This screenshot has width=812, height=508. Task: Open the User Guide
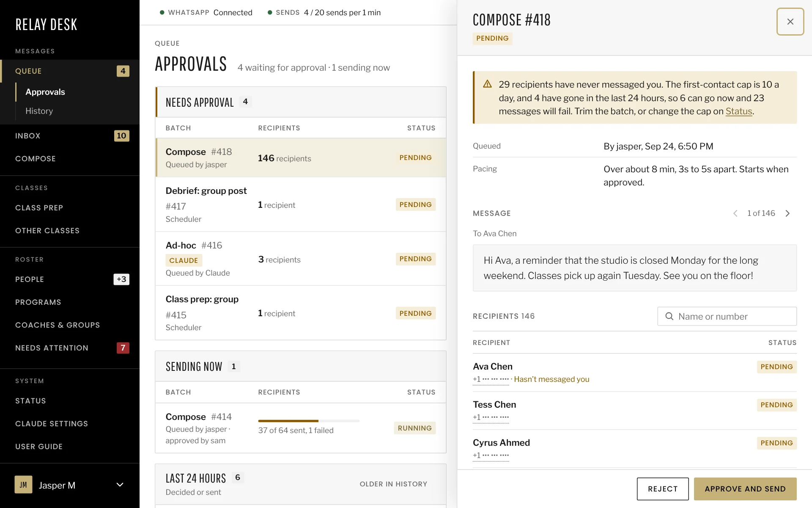tap(70, 447)
